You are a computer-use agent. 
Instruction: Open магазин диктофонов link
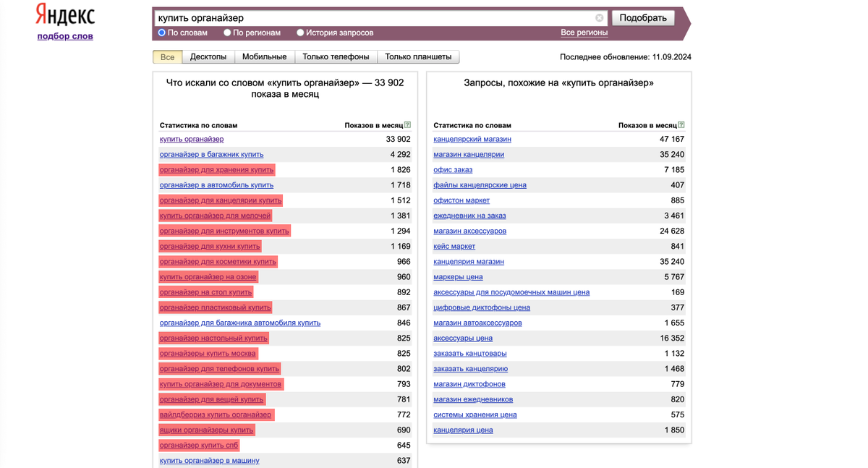point(469,384)
